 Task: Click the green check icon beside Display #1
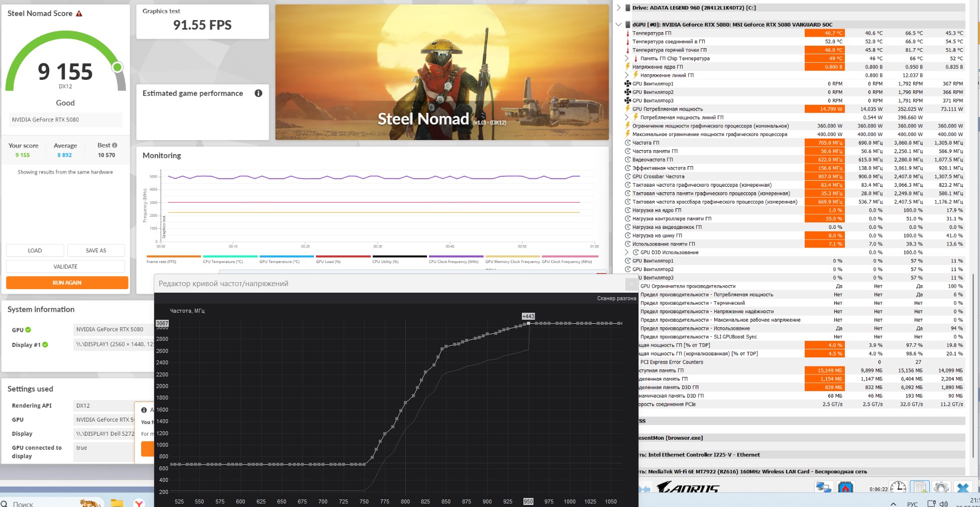(x=45, y=345)
